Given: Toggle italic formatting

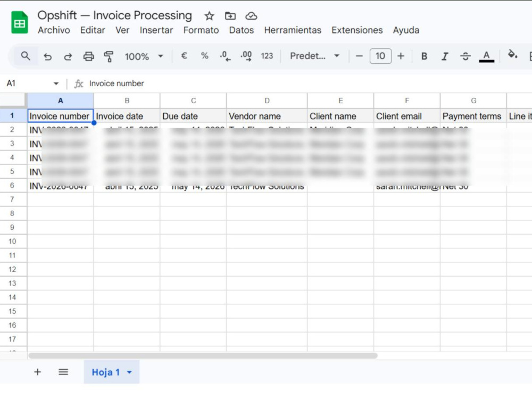Looking at the screenshot, I should click(444, 56).
